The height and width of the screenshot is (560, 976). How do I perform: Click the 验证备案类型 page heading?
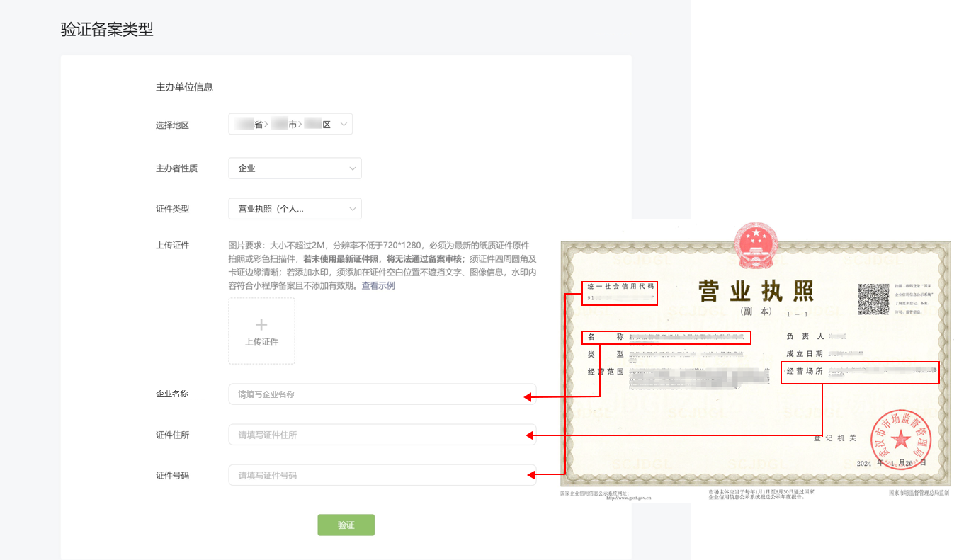(x=107, y=30)
